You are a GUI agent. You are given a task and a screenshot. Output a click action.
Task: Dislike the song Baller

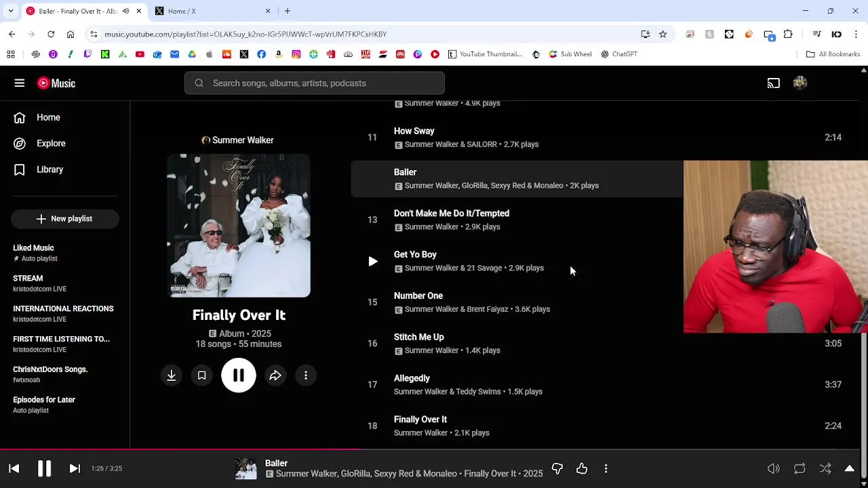pos(557,468)
